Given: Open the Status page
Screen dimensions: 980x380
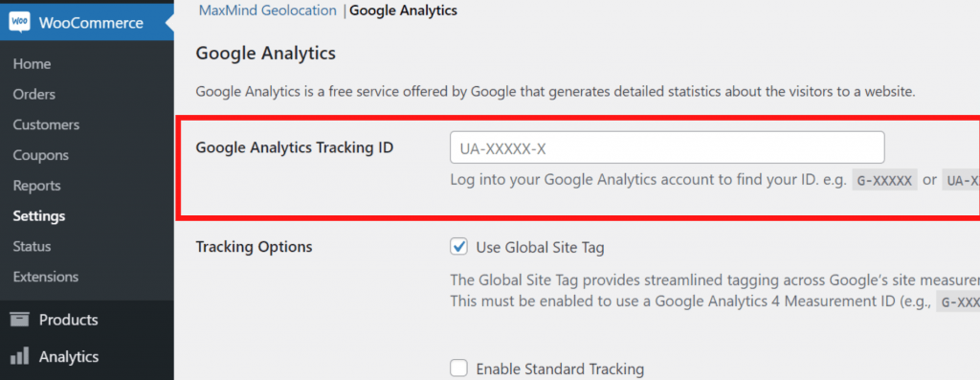Looking at the screenshot, I should (32, 246).
